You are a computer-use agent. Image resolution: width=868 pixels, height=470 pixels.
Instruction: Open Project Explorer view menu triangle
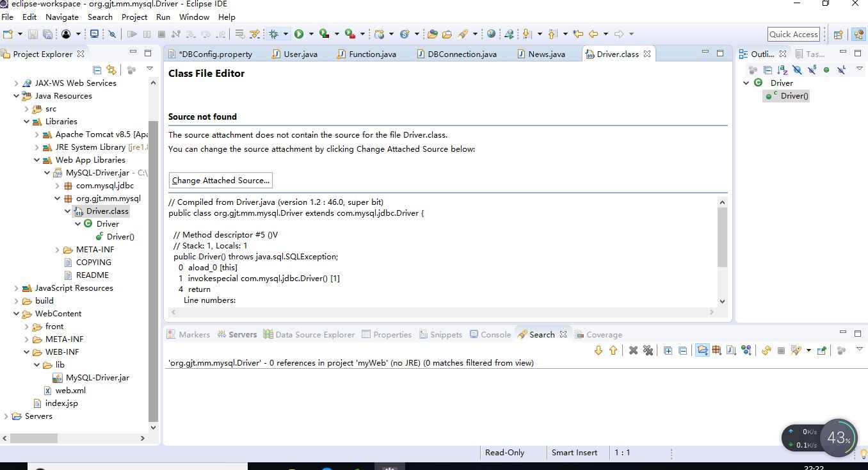tap(150, 69)
